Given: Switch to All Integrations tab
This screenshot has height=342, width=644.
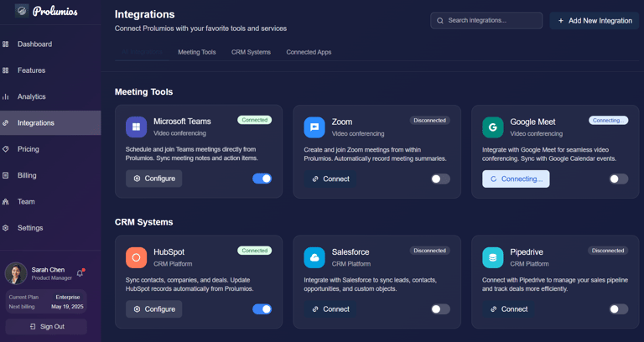Looking at the screenshot, I should tap(142, 52).
